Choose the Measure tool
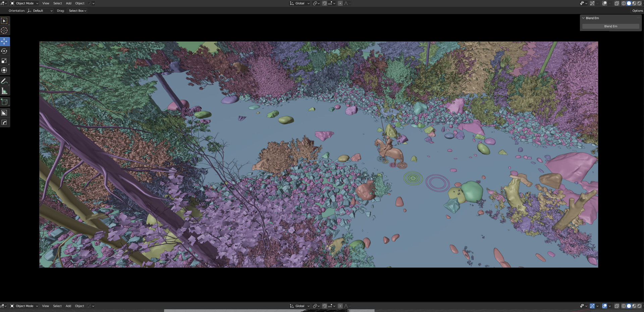The image size is (644, 312). click(4, 91)
